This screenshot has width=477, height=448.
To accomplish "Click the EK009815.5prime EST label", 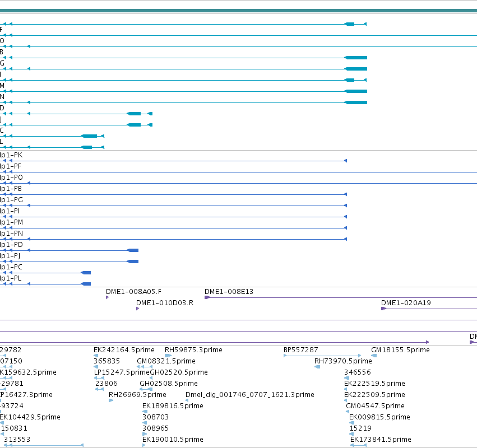I will coord(379,418).
